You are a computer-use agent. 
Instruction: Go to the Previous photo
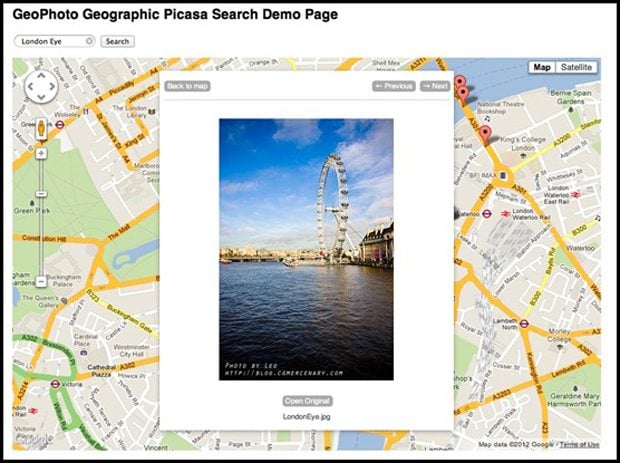point(393,86)
